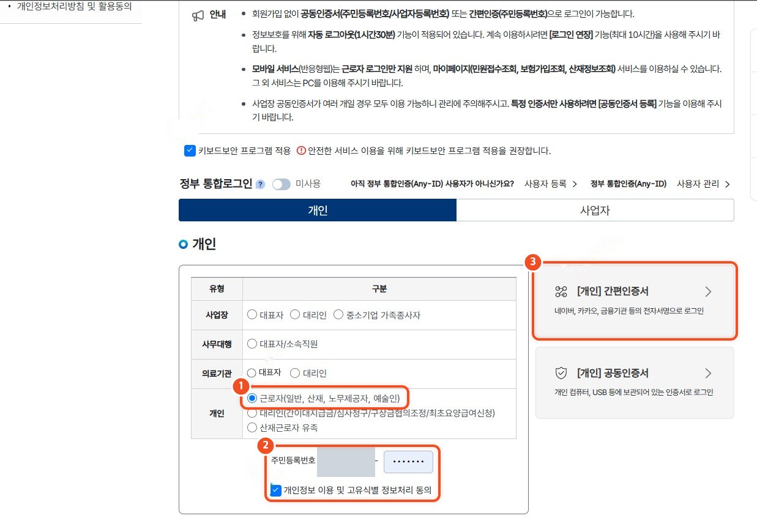Toggle the 키보드보안 프로그램 적용 checkbox
The width and height of the screenshot is (757, 532).
point(190,150)
